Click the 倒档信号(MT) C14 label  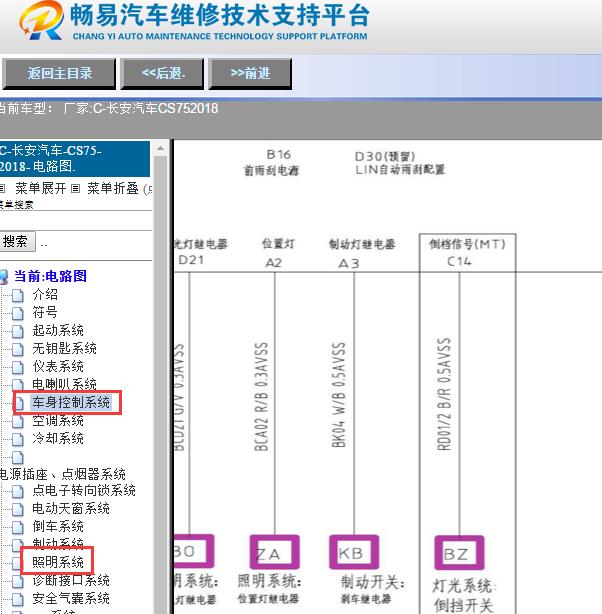pyautogui.click(x=467, y=252)
